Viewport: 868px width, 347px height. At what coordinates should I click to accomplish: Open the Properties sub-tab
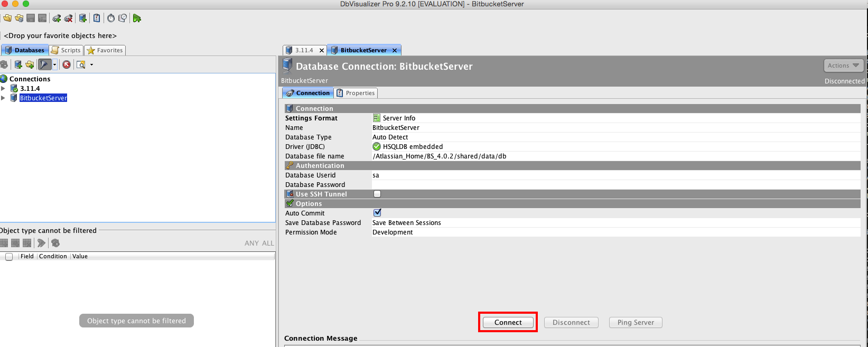coord(356,93)
